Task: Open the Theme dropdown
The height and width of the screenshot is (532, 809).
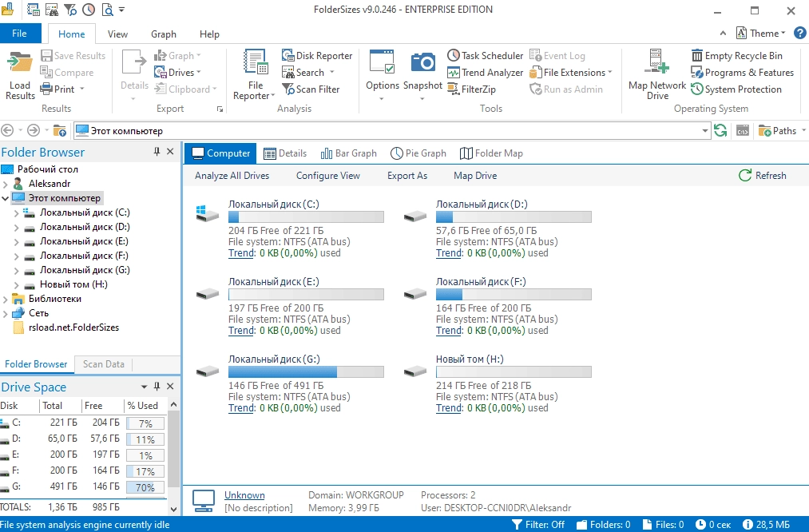Action: [760, 33]
